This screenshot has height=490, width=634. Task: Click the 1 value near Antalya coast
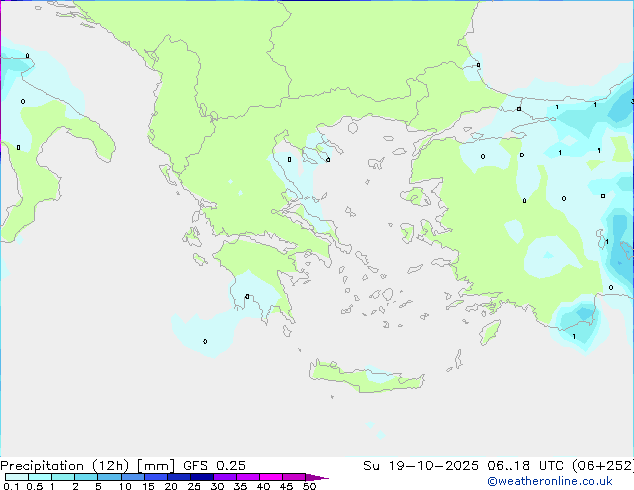(574, 336)
